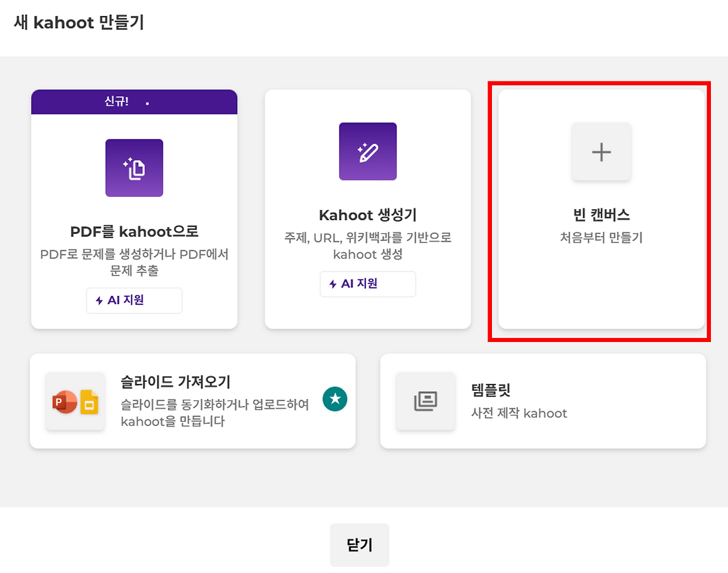Open the Kahoot 생성기 title

pyautogui.click(x=368, y=215)
